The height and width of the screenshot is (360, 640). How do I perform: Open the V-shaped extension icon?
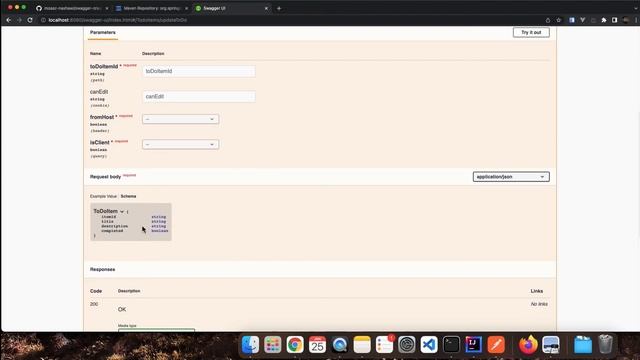(x=582, y=20)
